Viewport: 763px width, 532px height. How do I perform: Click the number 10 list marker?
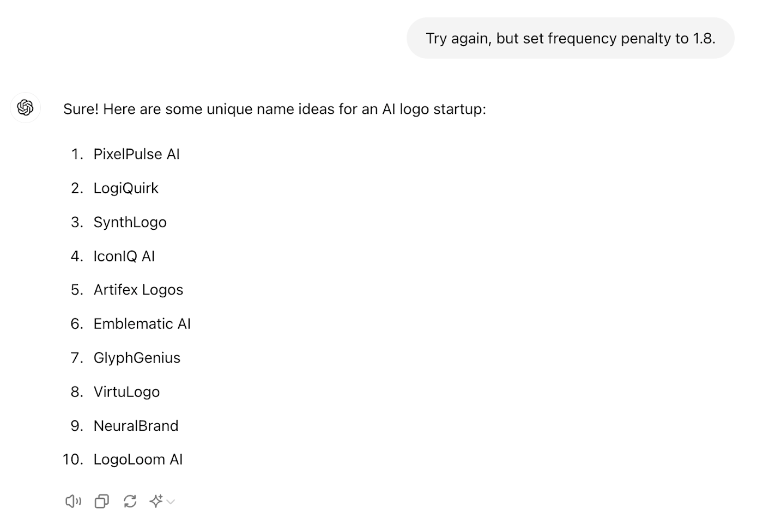tap(72, 459)
